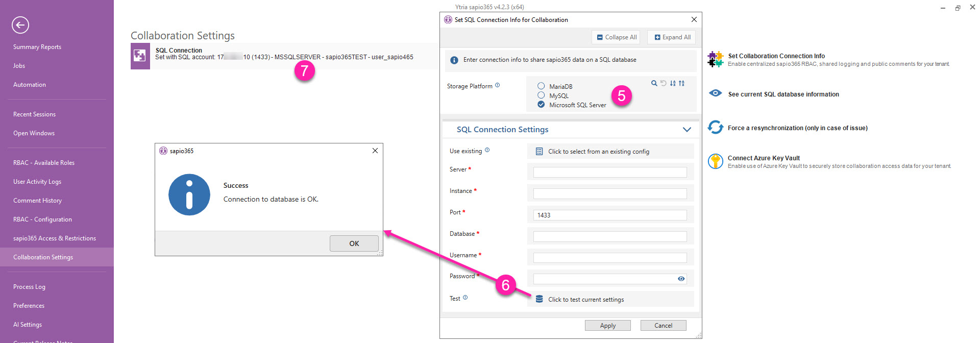This screenshot has height=343, width=980.
Task: Open Recent Sessions in the sidebar
Action: (35, 114)
